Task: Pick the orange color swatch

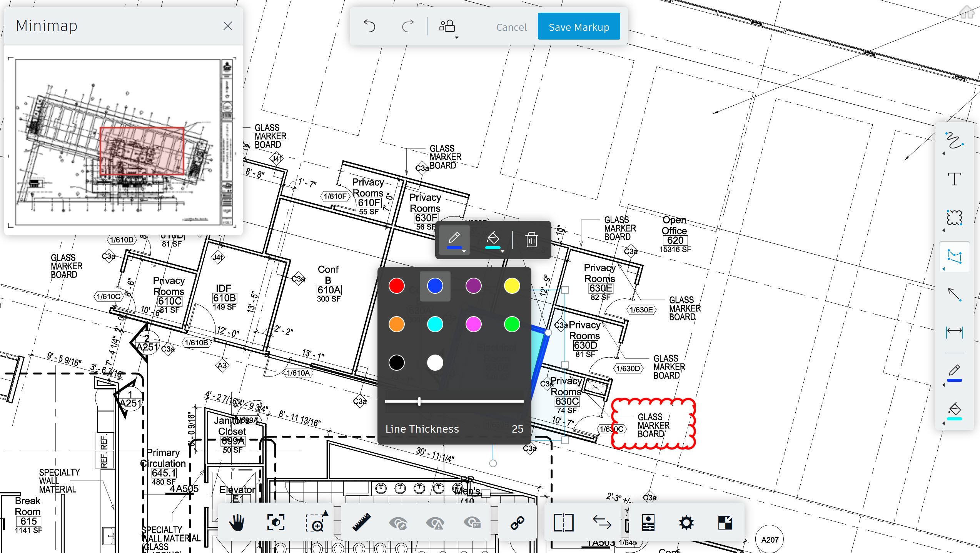Action: click(397, 324)
